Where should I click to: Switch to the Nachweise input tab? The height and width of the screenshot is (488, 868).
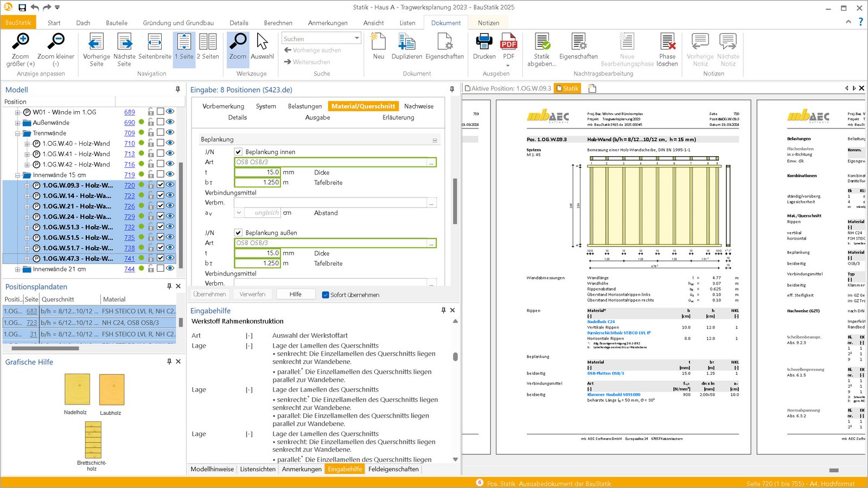(419, 106)
